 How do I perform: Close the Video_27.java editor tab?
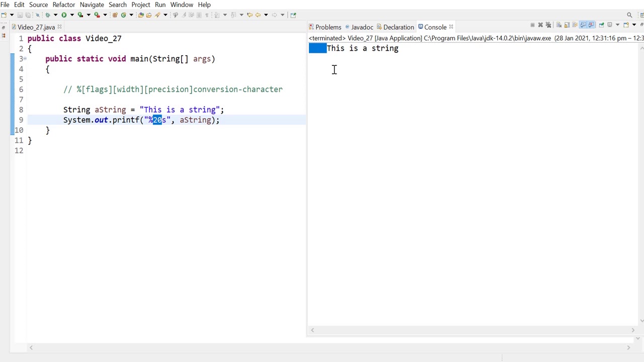pyautogui.click(x=59, y=27)
